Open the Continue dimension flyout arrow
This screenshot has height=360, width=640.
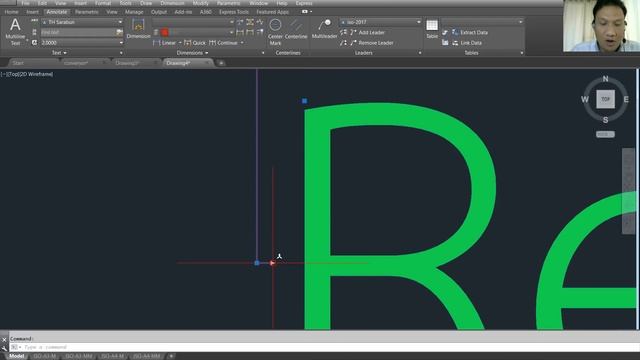pos(242,42)
